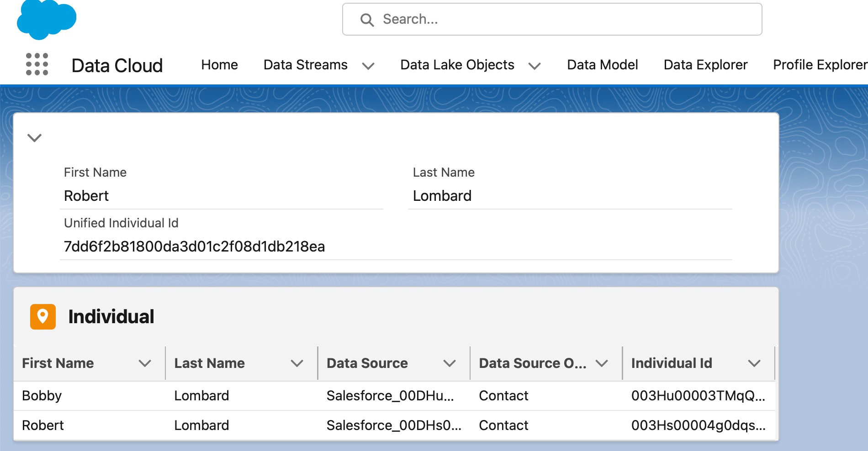The height and width of the screenshot is (451, 868).
Task: Switch to the Data Model tab
Action: 602,65
